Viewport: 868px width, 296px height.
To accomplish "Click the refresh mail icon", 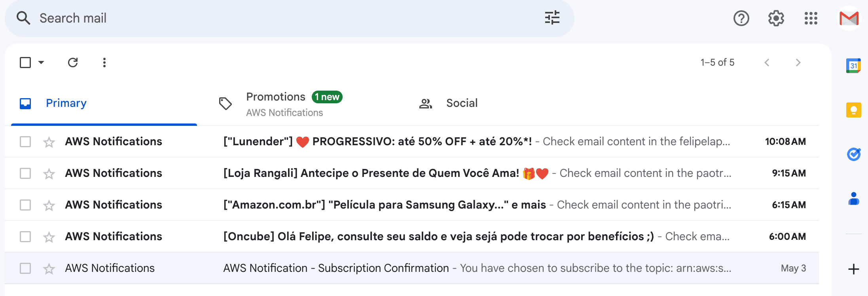I will pos(73,63).
